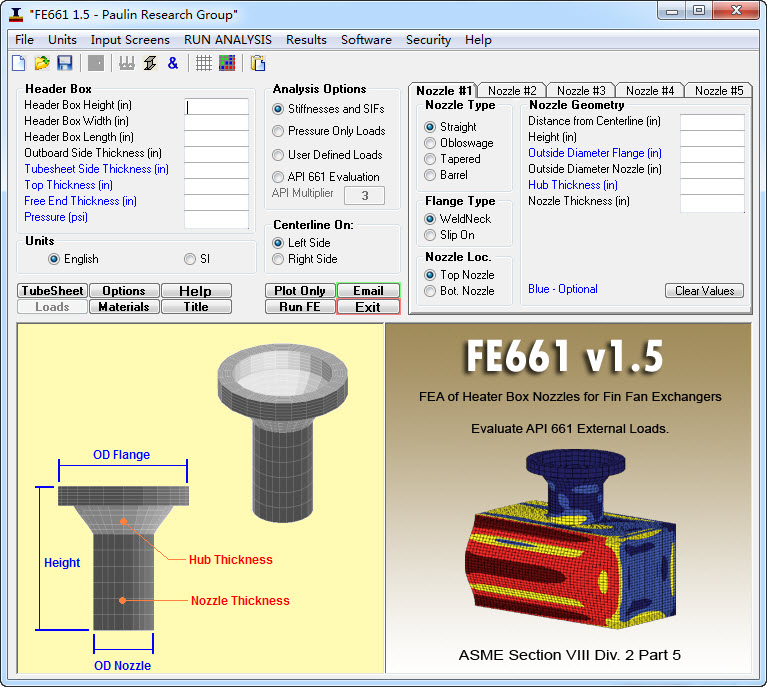767x687 pixels.
Task: Open the File menu
Action: pos(24,40)
